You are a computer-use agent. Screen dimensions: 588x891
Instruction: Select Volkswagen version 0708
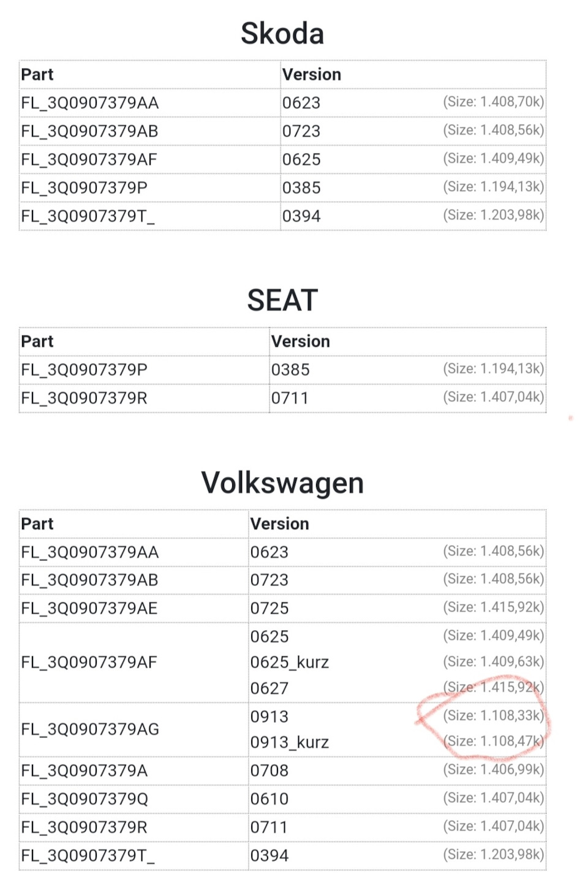(x=269, y=770)
